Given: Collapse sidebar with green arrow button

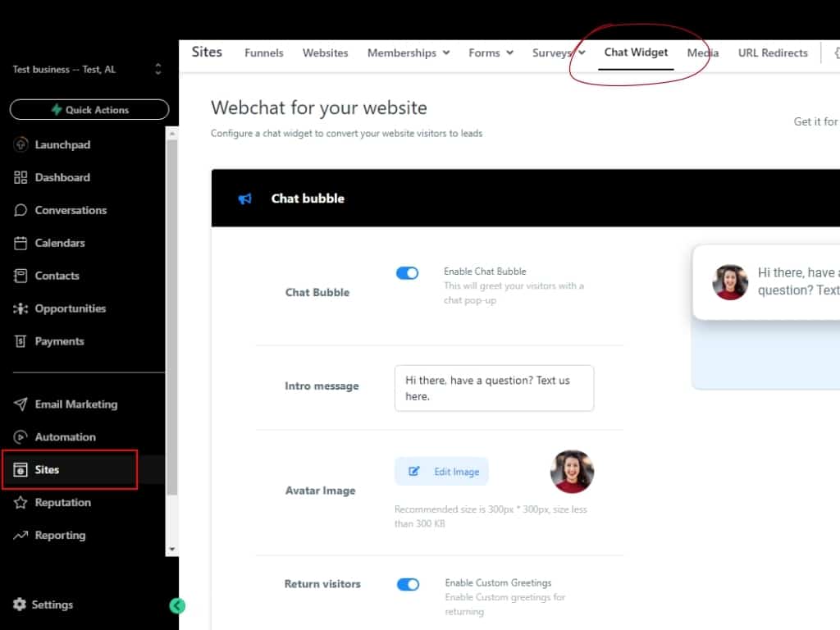Looking at the screenshot, I should [x=177, y=606].
